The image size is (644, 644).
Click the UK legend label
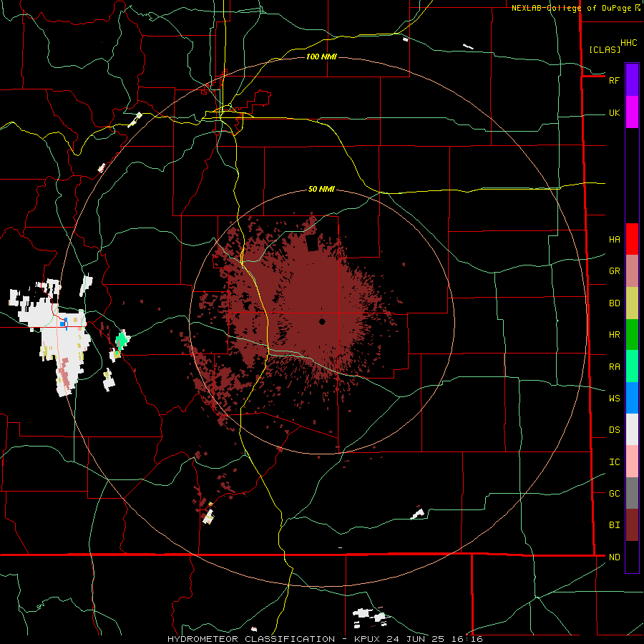[x=614, y=113]
